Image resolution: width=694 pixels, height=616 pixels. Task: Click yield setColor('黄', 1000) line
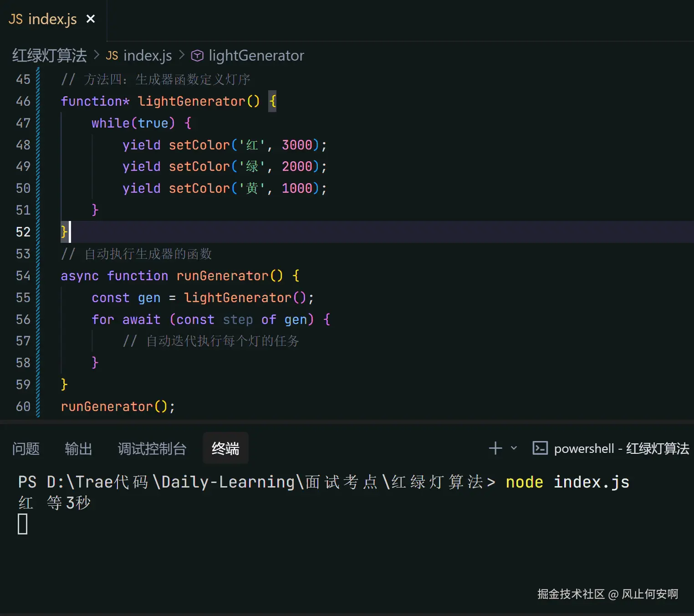click(225, 189)
